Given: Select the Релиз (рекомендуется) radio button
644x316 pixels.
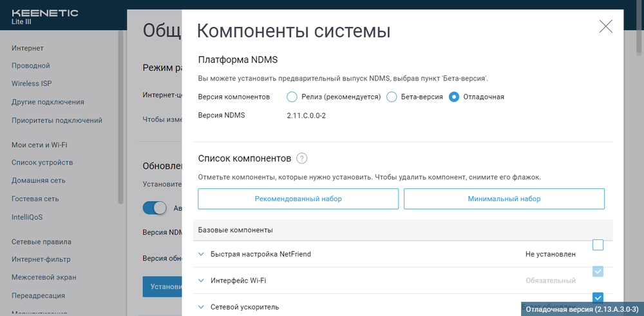Looking at the screenshot, I should tap(292, 97).
